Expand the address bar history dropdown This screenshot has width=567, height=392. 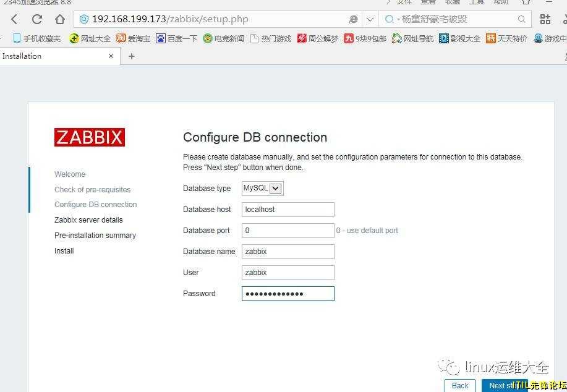[370, 19]
